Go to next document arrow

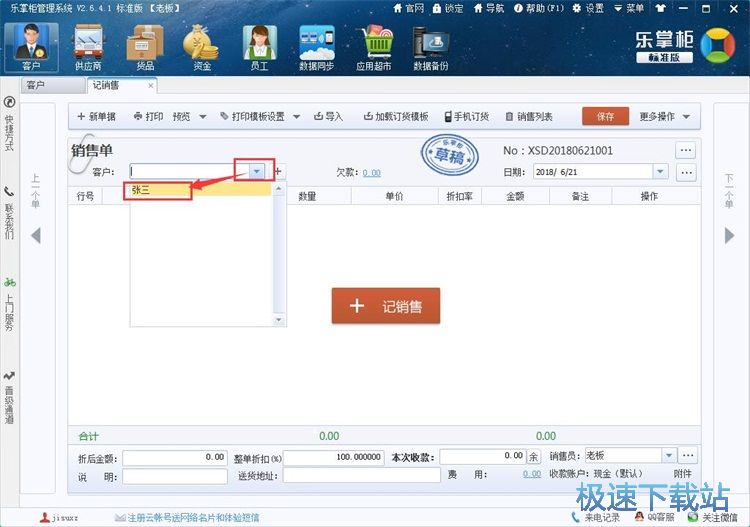pyautogui.click(x=729, y=235)
